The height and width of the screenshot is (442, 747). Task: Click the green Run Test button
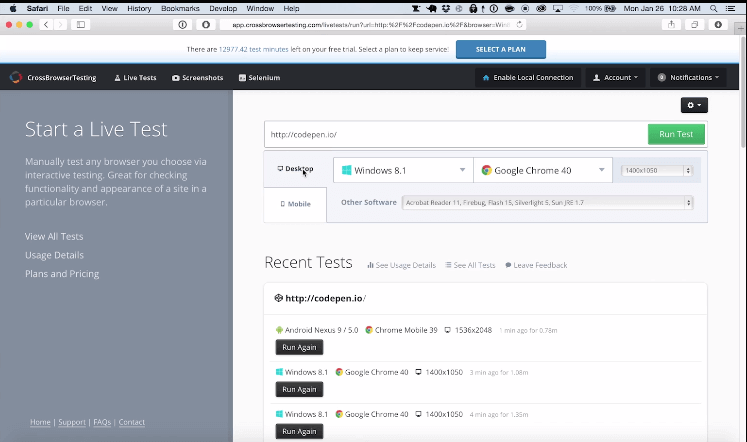click(x=676, y=134)
